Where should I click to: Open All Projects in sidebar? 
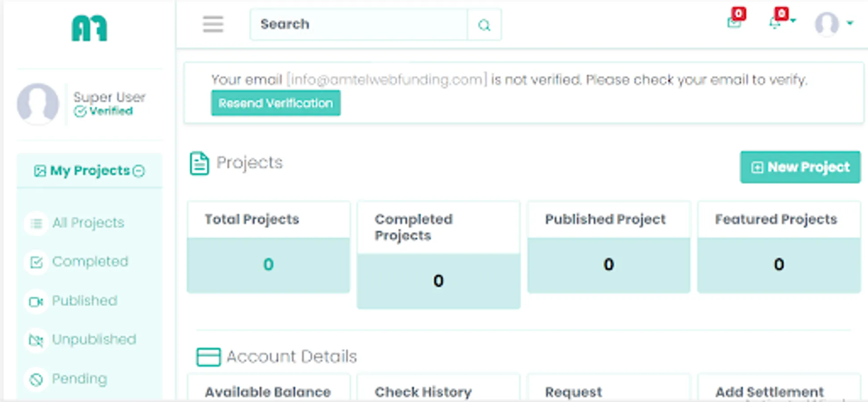[x=88, y=222]
